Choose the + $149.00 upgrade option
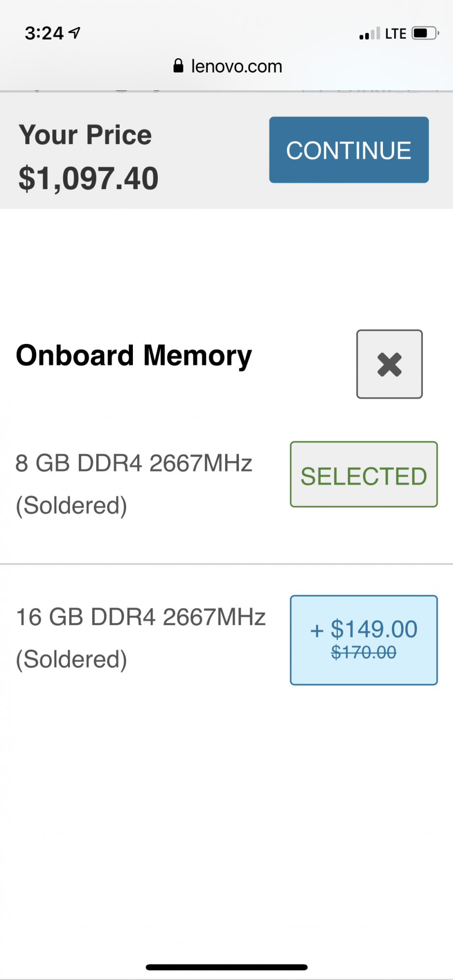The width and height of the screenshot is (453, 980). tap(363, 635)
